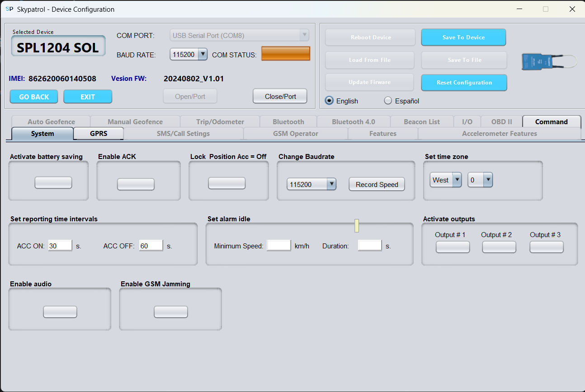Image resolution: width=585 pixels, height=392 pixels.
Task: Click the Record Speed button
Action: [377, 184]
